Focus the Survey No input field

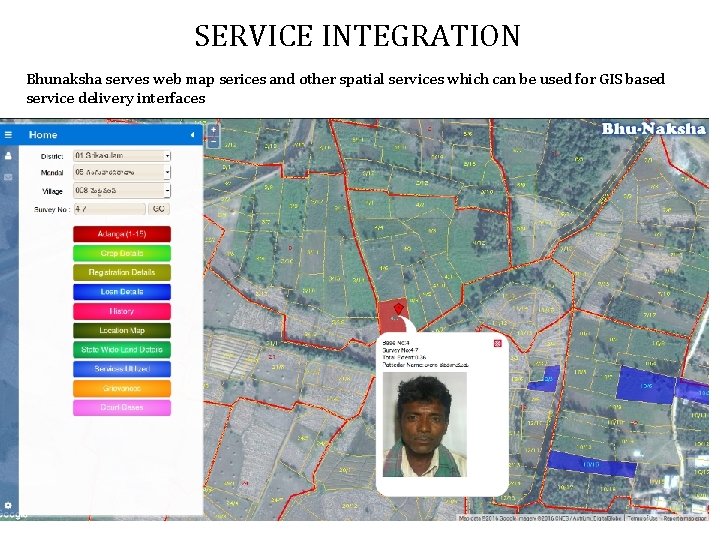coord(109,209)
